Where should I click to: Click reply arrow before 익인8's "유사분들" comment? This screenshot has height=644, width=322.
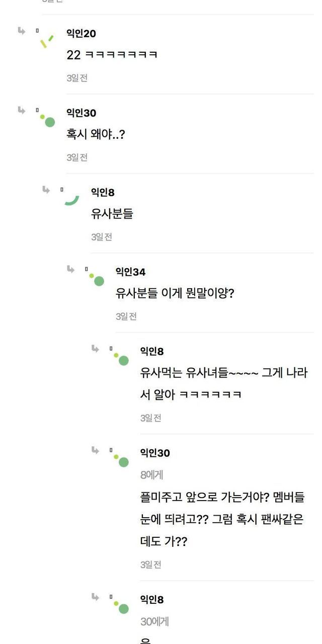[46, 190]
